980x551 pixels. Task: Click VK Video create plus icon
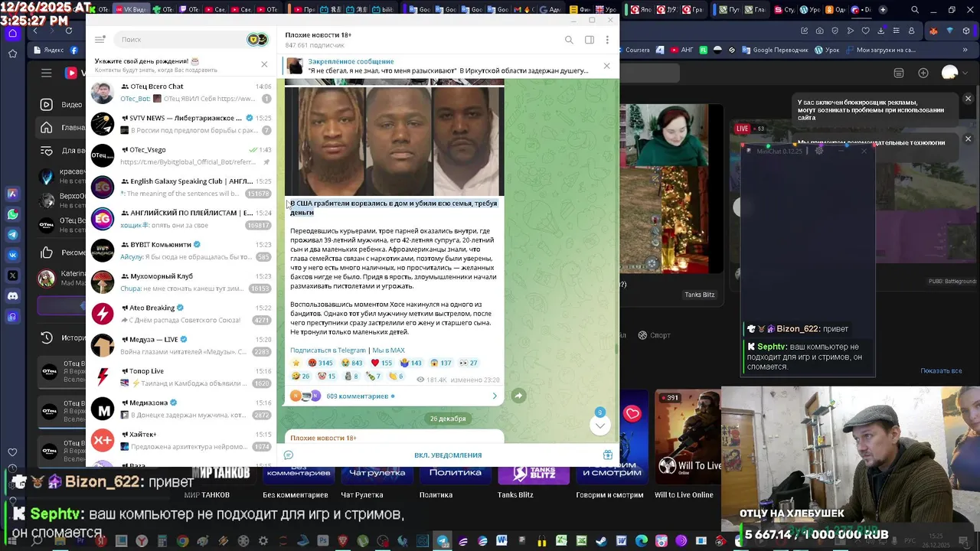point(923,73)
